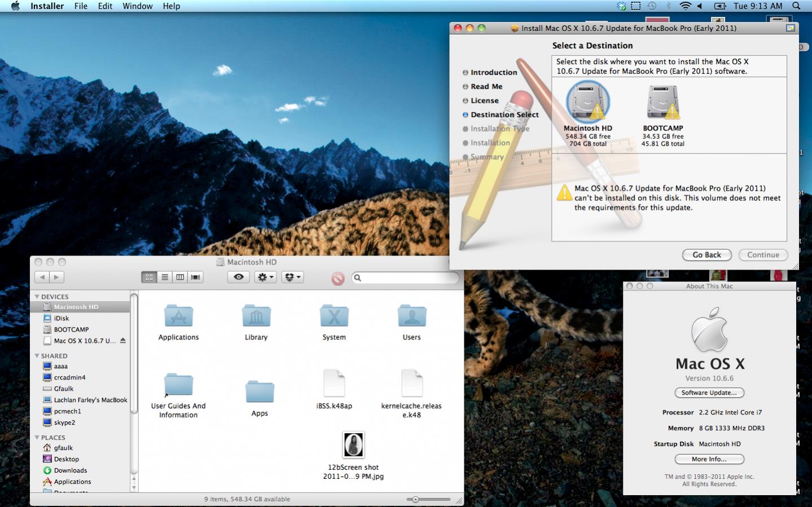Open the Wi-Fi status menu

tap(685, 6)
